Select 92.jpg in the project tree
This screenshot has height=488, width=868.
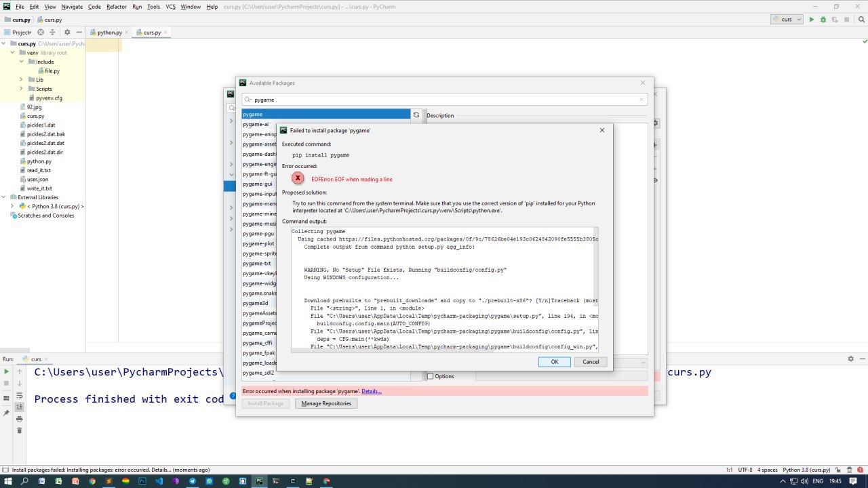(30, 107)
